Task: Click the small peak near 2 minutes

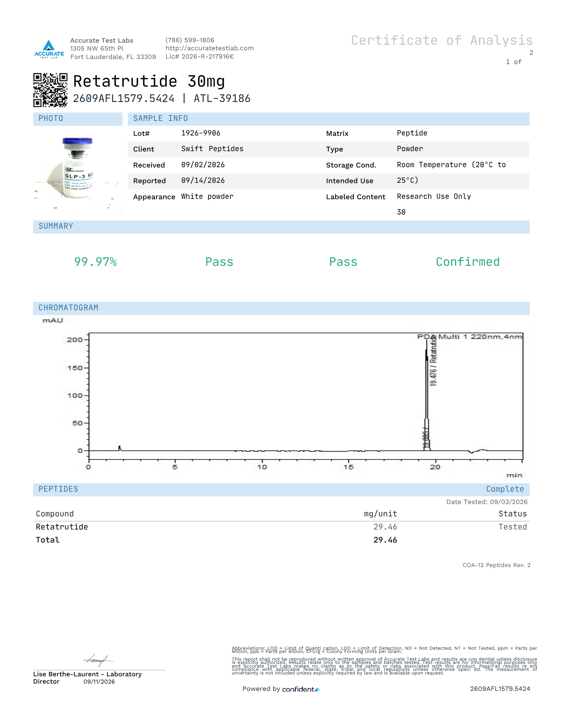Action: coord(120,448)
